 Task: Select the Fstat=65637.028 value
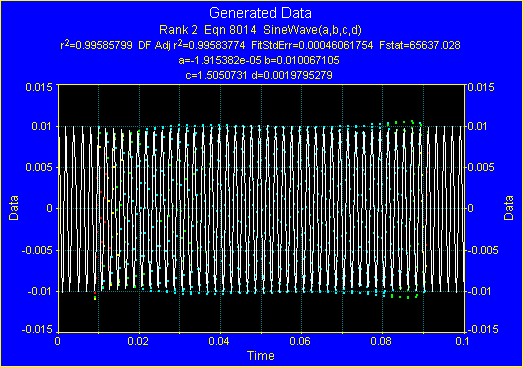420,45
